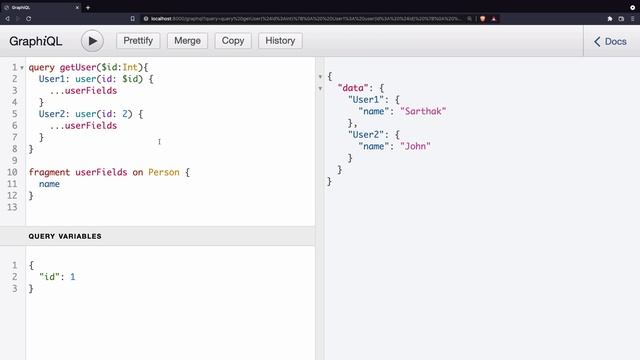Click '...userFields' on line 3
The height and width of the screenshot is (360, 640).
coord(83,91)
